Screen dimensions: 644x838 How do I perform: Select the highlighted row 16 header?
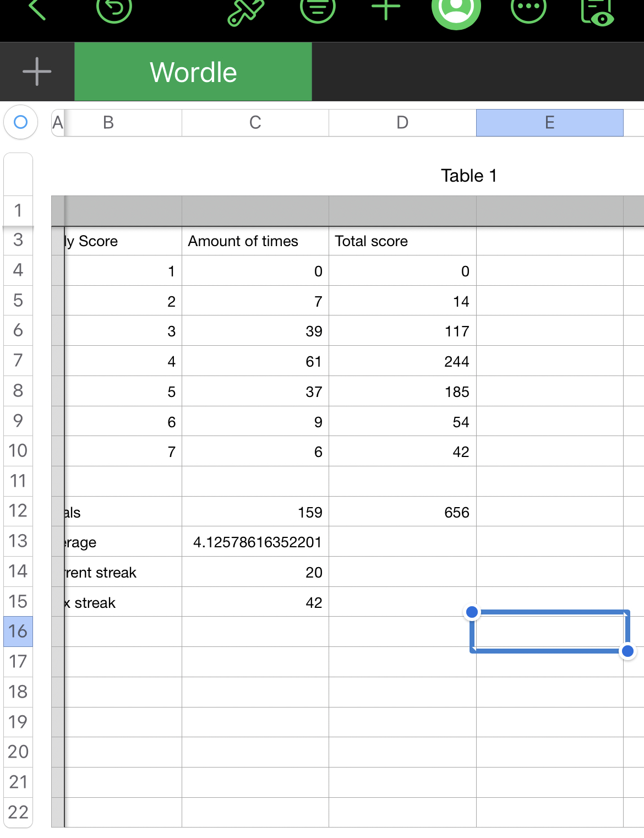(18, 632)
